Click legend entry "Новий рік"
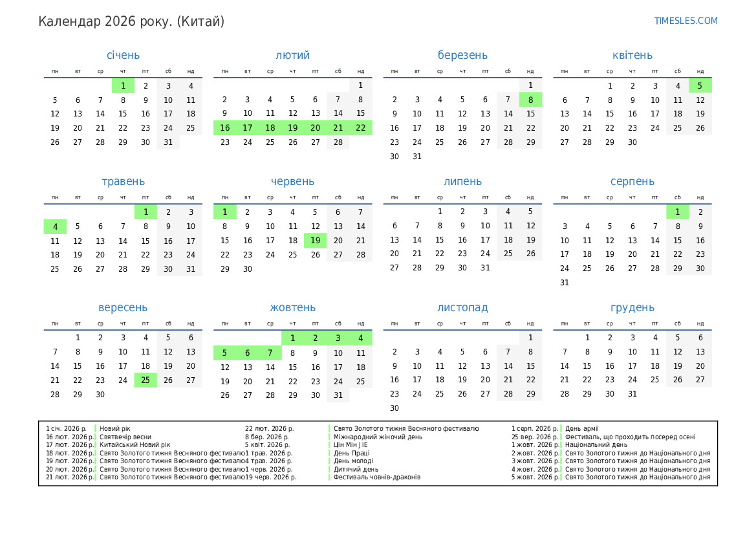This screenshot has width=756, height=535. click(x=114, y=428)
